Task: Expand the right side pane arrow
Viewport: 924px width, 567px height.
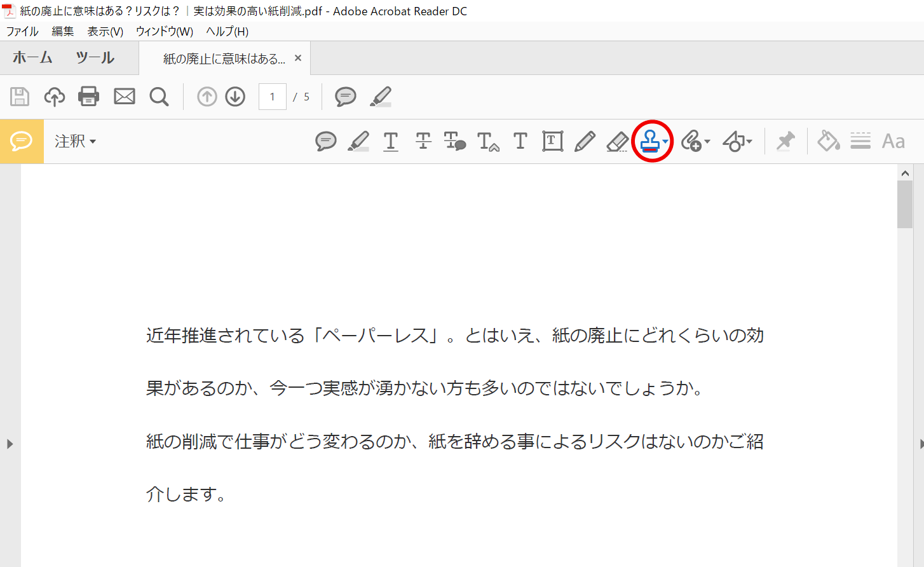Action: (921, 444)
